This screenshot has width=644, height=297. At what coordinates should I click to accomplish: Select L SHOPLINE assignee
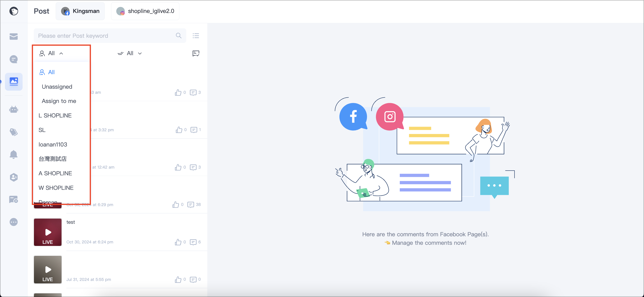coord(55,115)
